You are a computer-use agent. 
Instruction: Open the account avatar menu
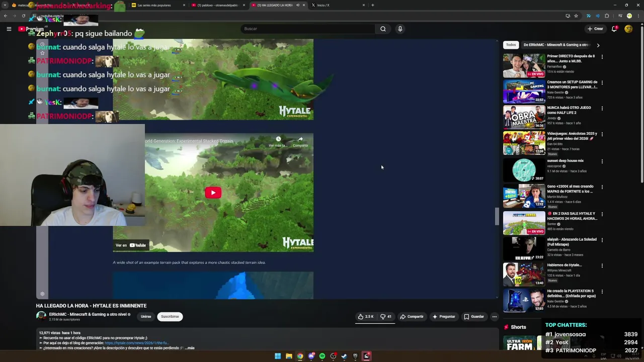(x=628, y=29)
